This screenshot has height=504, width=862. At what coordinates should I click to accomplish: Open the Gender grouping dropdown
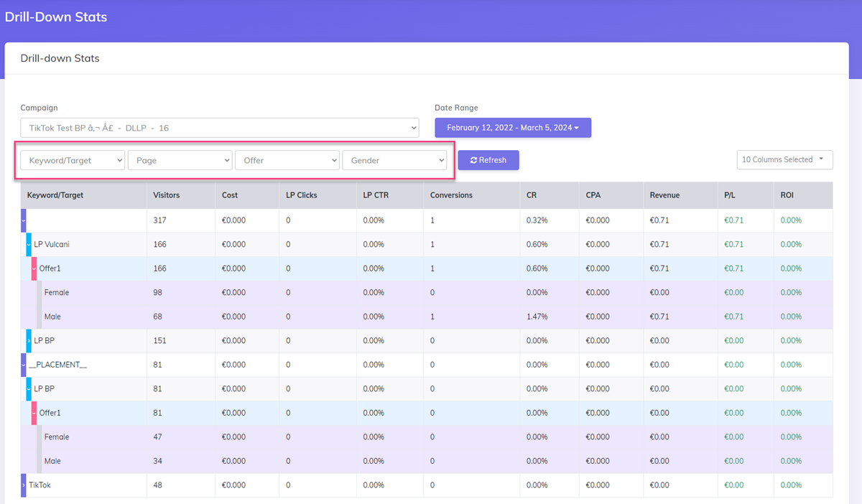pos(394,161)
